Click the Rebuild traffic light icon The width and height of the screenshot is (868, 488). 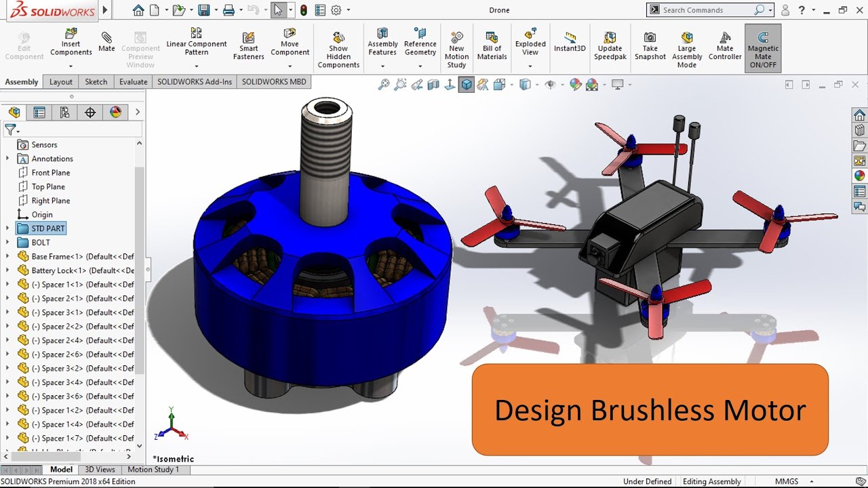click(303, 10)
